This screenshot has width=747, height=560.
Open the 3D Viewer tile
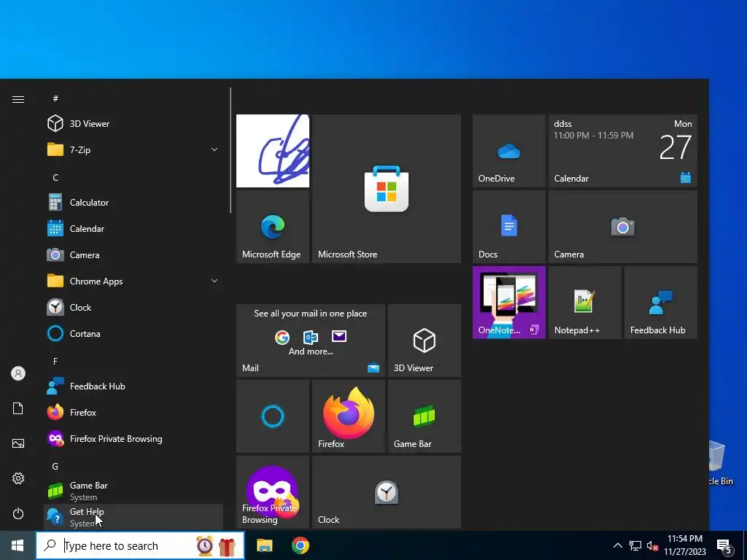pos(424,341)
